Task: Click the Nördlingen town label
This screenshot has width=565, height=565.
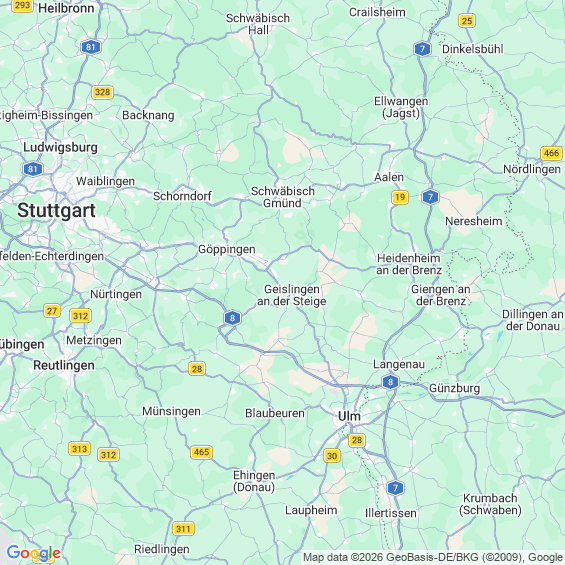Action: tap(532, 169)
